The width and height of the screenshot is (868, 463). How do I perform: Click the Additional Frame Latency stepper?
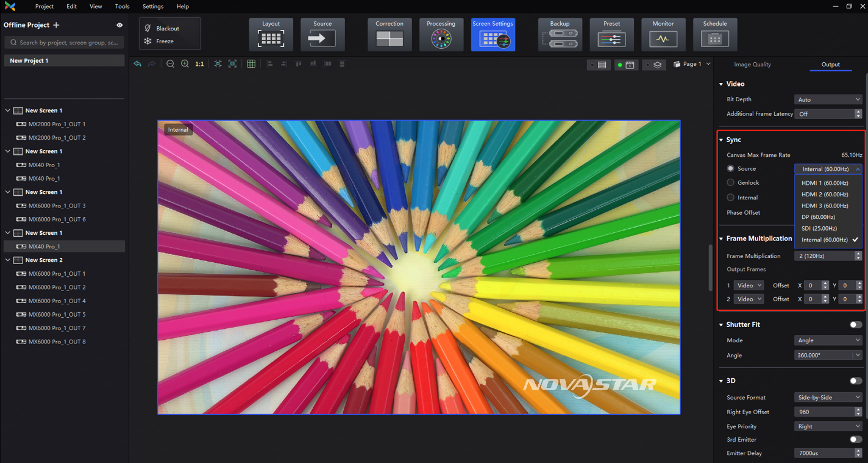(858, 114)
